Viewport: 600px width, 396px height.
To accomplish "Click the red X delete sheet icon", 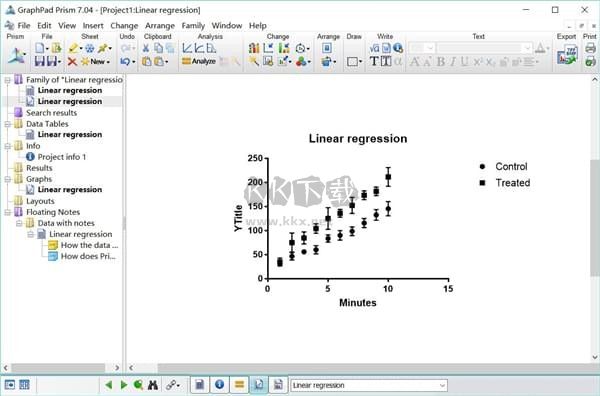I will 72,61.
